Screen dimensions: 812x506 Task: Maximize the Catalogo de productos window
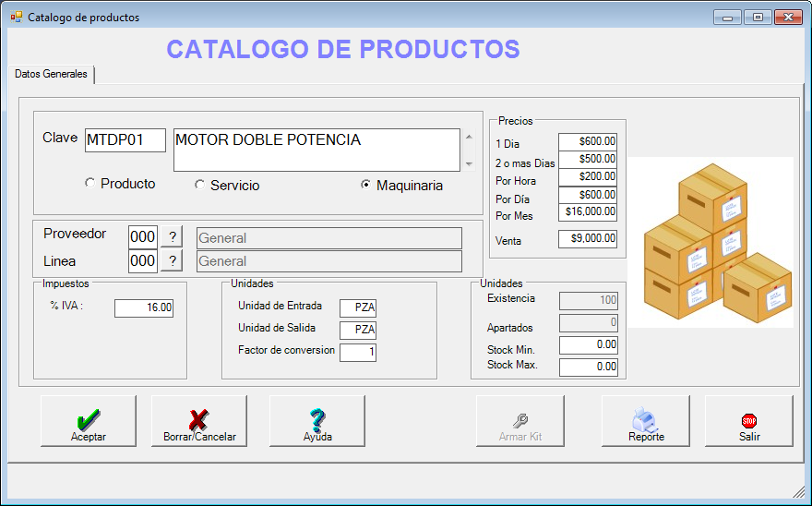pos(758,18)
